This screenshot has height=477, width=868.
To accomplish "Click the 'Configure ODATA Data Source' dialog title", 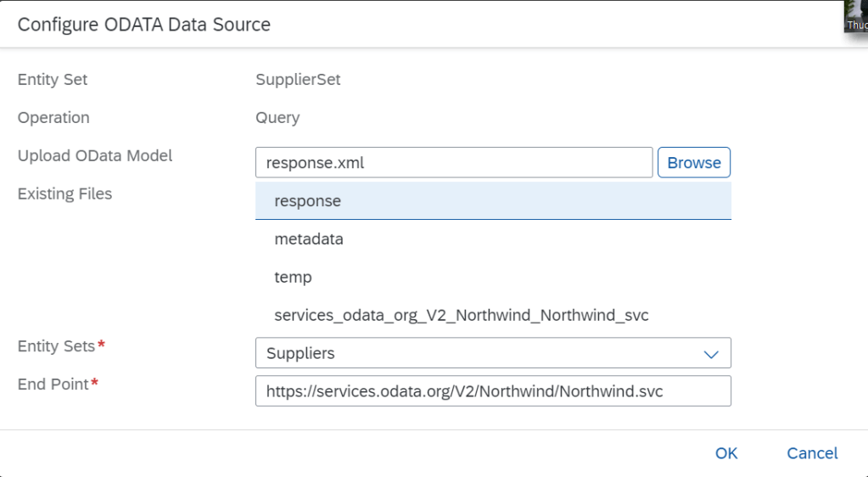I will click(x=144, y=25).
